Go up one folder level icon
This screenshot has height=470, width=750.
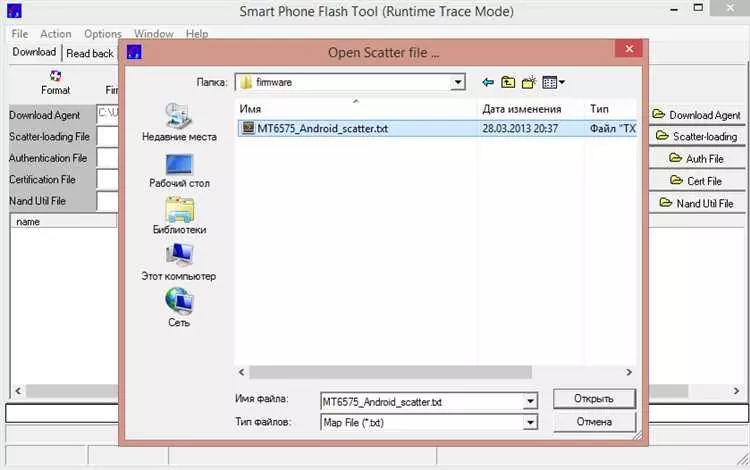coord(508,82)
